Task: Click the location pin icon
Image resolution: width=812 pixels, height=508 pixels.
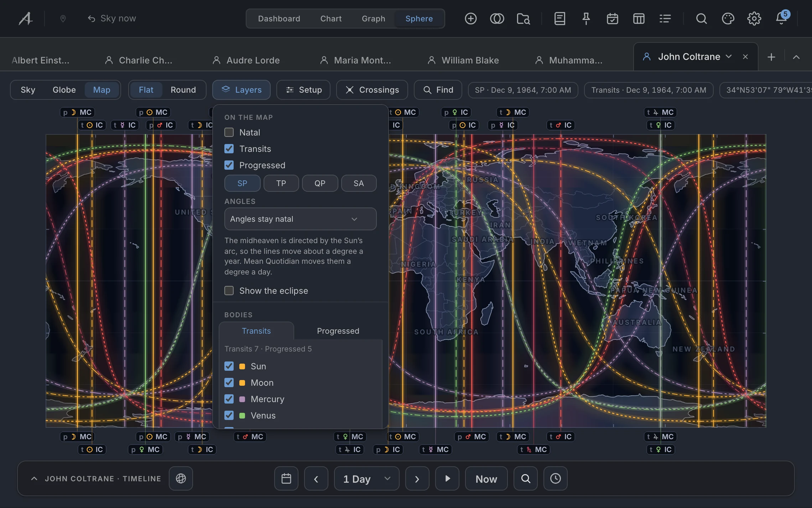Action: pos(63,19)
